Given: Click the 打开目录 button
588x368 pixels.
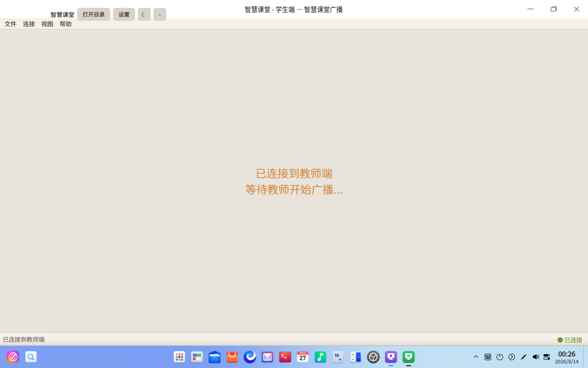Looking at the screenshot, I should pos(94,14).
